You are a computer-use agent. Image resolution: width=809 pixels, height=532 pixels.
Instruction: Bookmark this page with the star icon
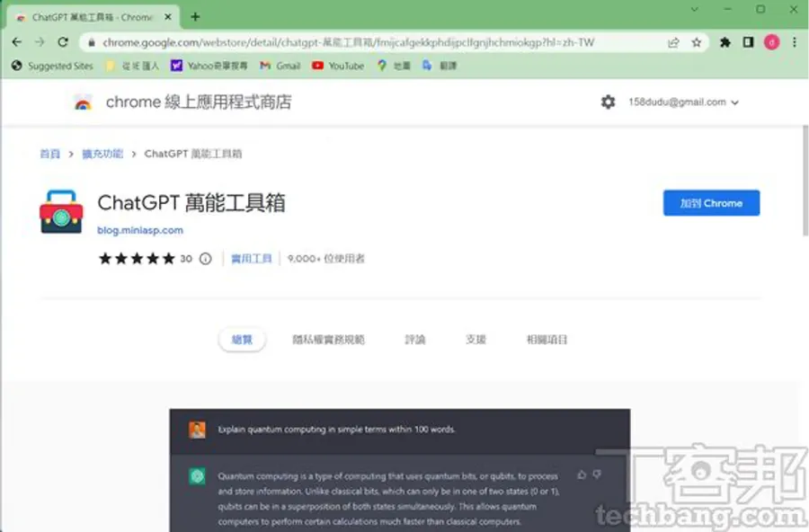pos(697,43)
